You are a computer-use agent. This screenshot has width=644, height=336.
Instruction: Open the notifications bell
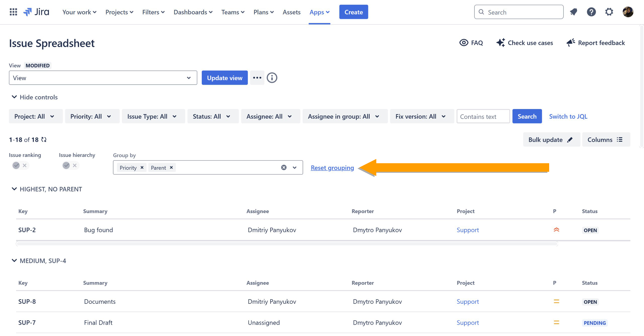[573, 12]
